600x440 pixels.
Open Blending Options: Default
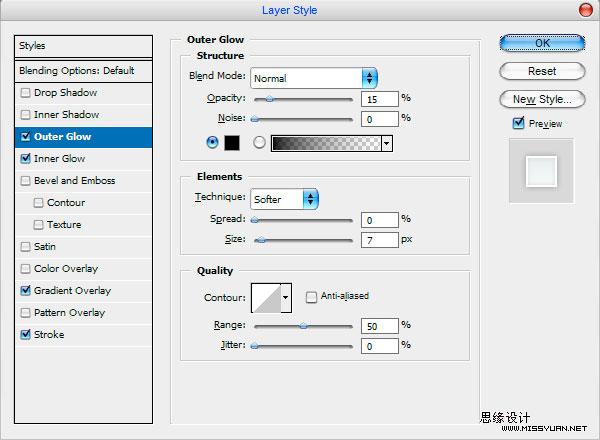(x=83, y=71)
